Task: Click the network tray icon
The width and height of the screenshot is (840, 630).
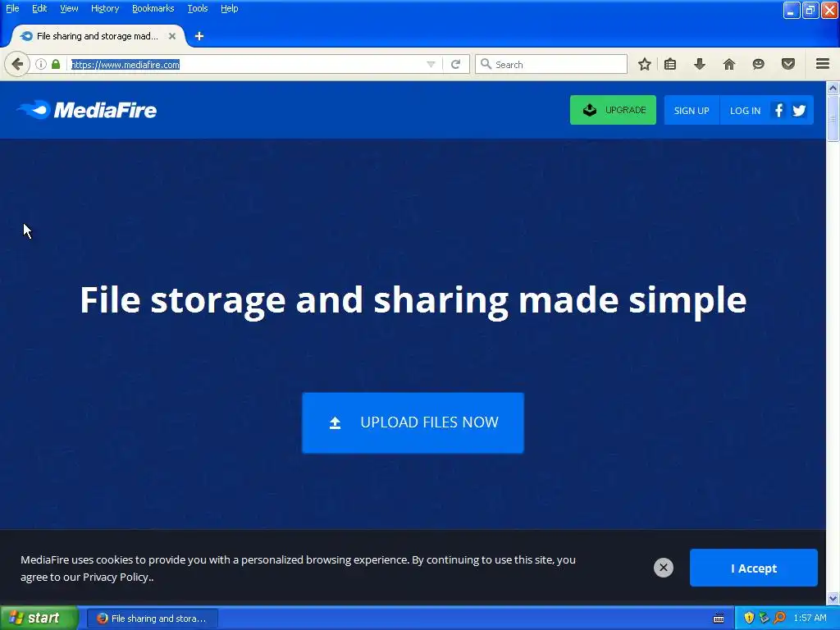Action: click(765, 619)
